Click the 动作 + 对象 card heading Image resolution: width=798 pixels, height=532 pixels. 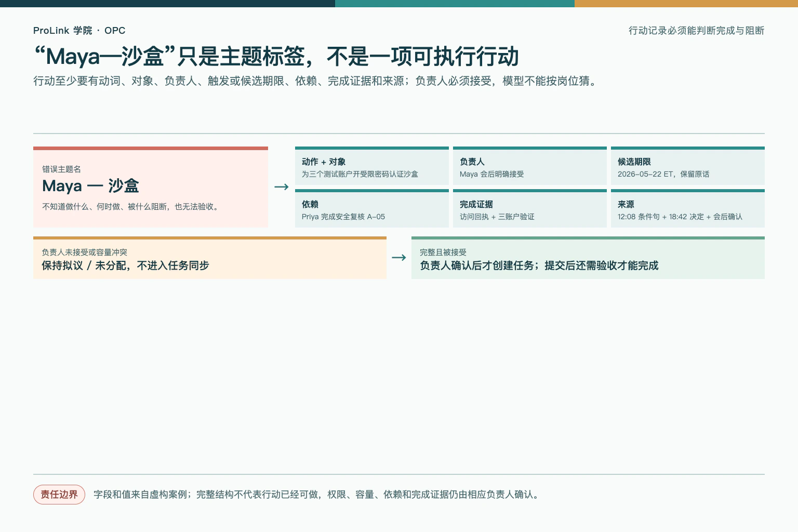(324, 162)
